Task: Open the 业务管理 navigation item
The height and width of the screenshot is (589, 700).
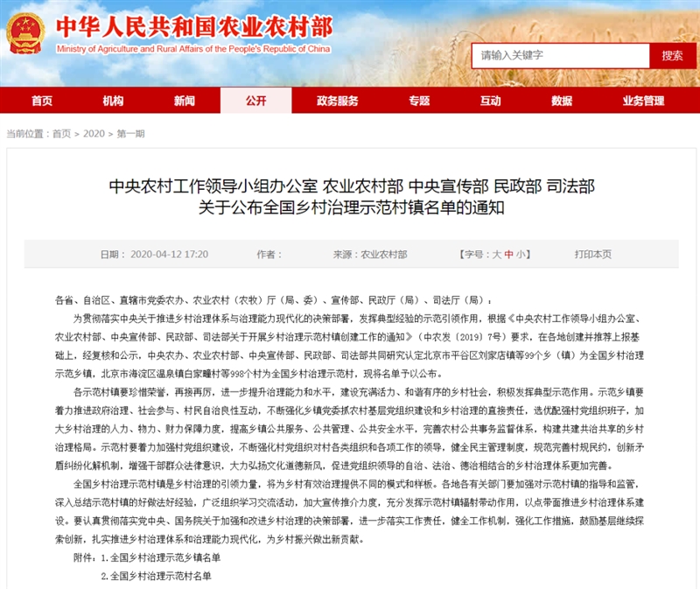Action: [643, 101]
